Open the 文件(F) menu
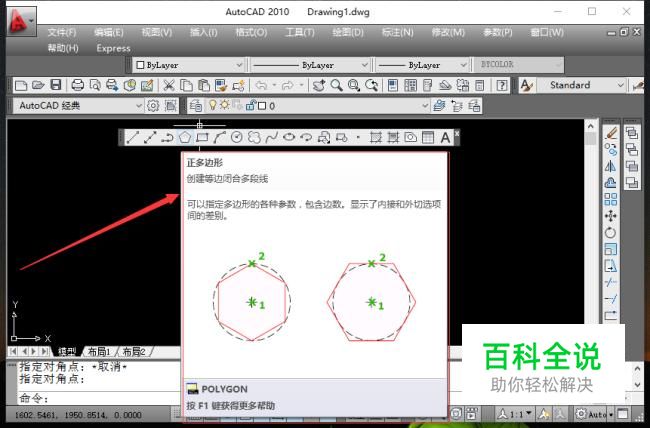The width and height of the screenshot is (650, 428). coord(62,32)
